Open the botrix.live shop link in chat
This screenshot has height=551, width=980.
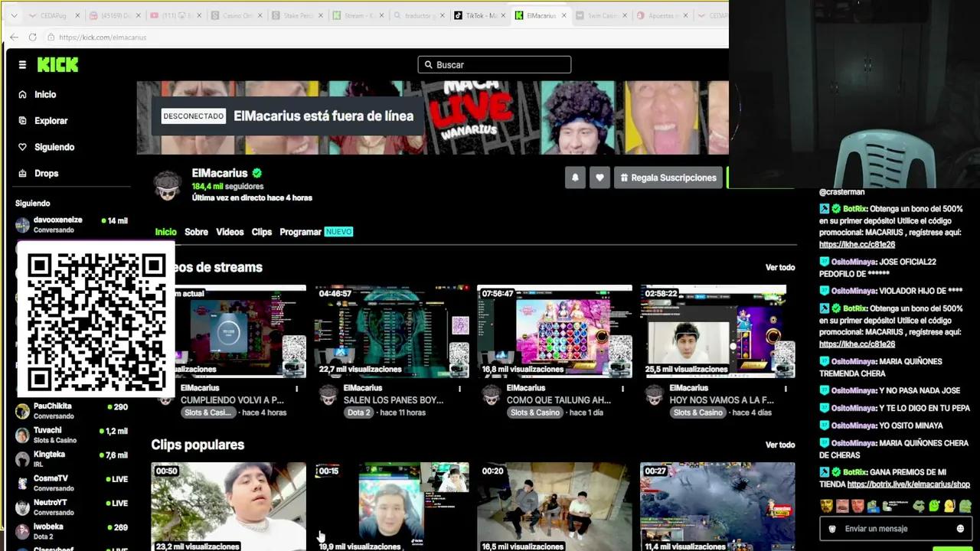point(909,484)
